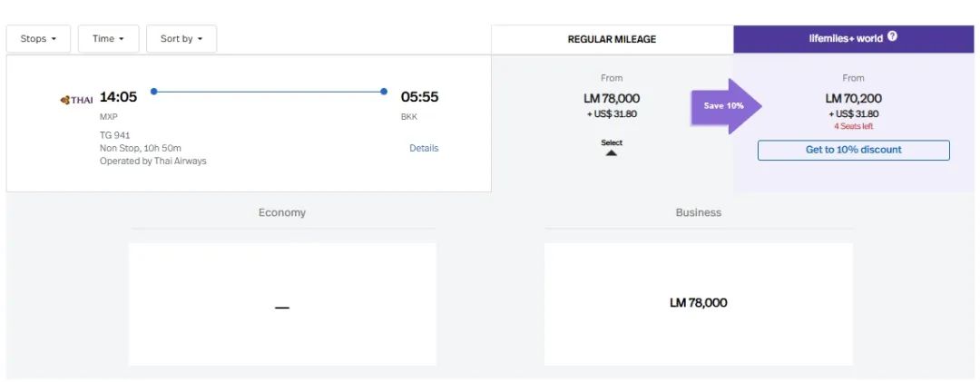Image resolution: width=980 pixels, height=382 pixels.
Task: Expand the Time filter dropdown
Action: [108, 39]
